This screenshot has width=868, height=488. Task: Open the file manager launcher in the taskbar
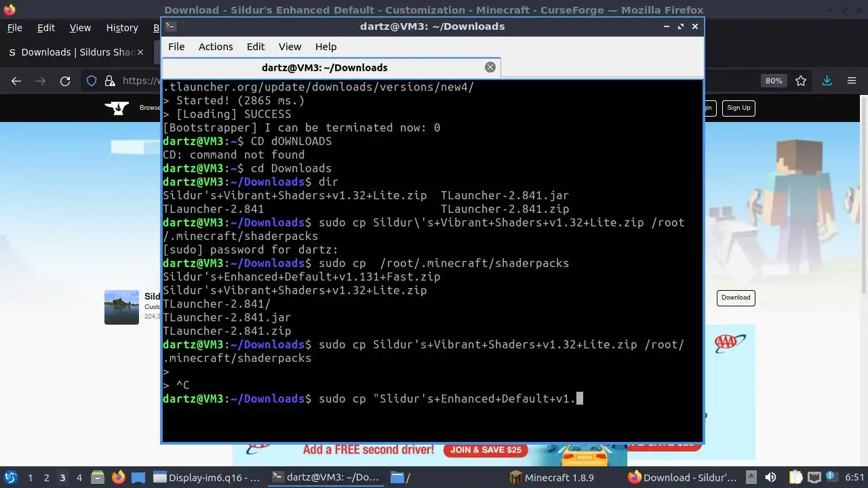pos(96,477)
